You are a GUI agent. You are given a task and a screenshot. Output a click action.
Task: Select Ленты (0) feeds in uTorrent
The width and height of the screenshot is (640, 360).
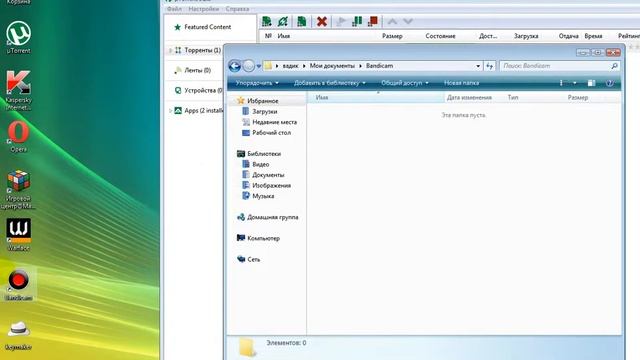192,70
